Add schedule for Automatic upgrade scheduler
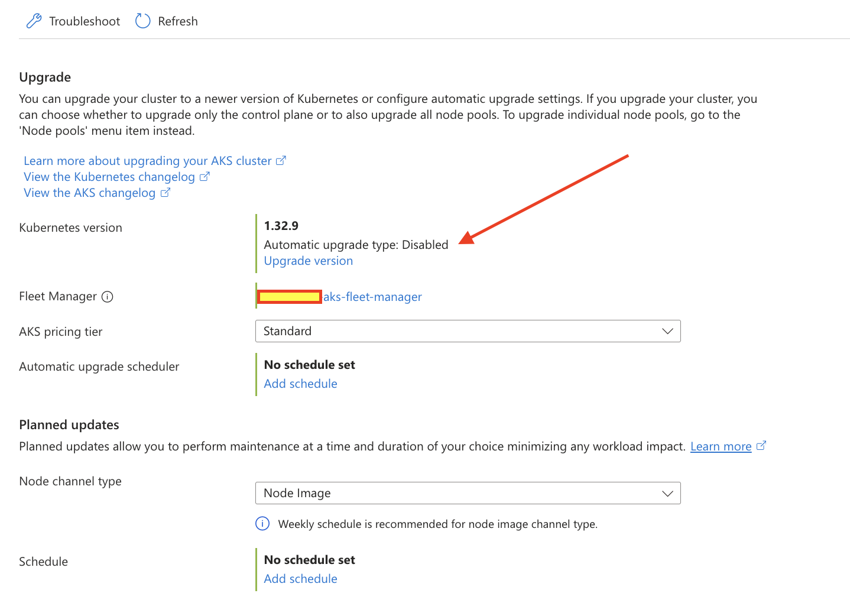This screenshot has height=616, width=850. tap(300, 384)
